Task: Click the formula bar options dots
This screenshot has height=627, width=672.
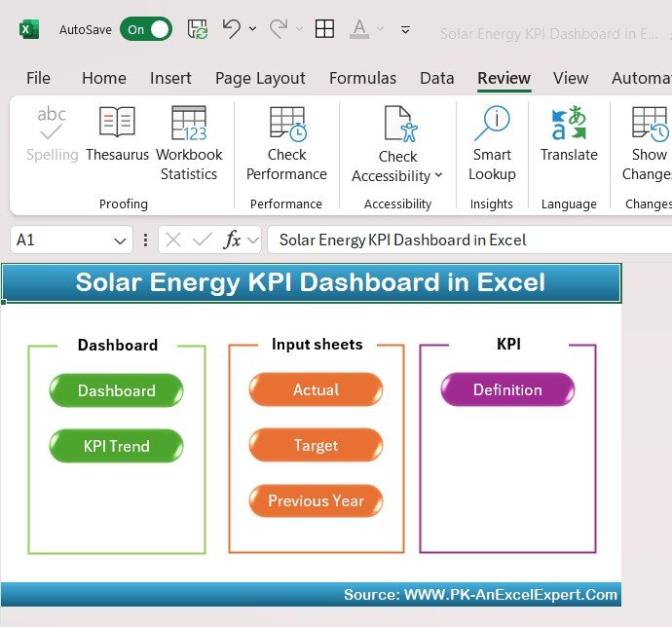Action: click(x=146, y=240)
